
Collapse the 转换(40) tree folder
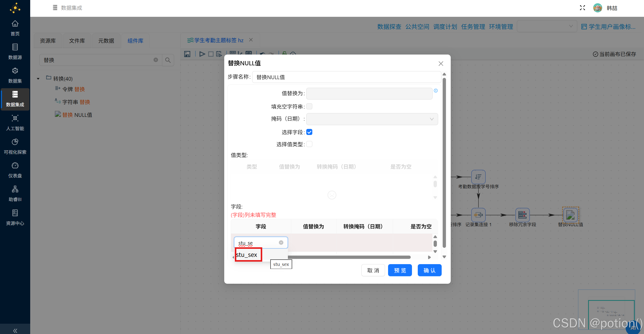tap(38, 79)
